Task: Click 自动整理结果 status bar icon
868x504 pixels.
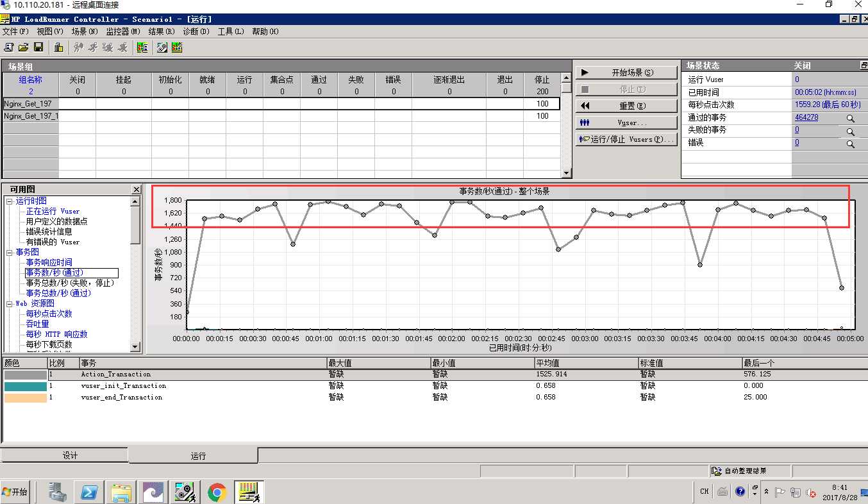Action: tap(717, 471)
